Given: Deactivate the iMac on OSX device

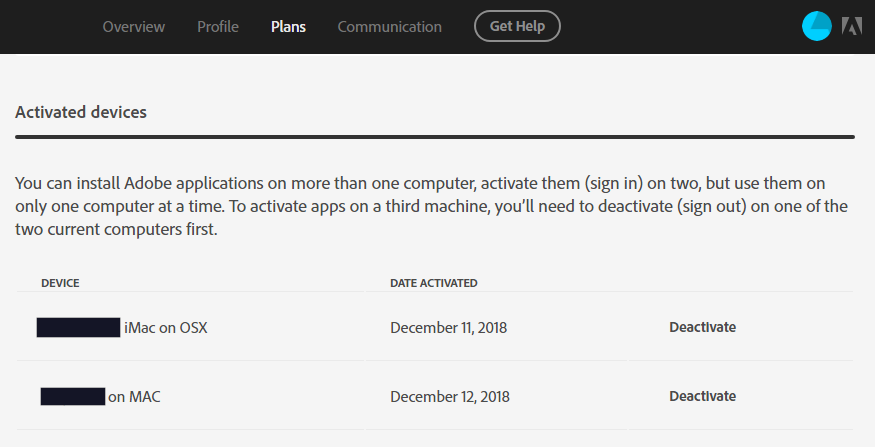Looking at the screenshot, I should [703, 327].
